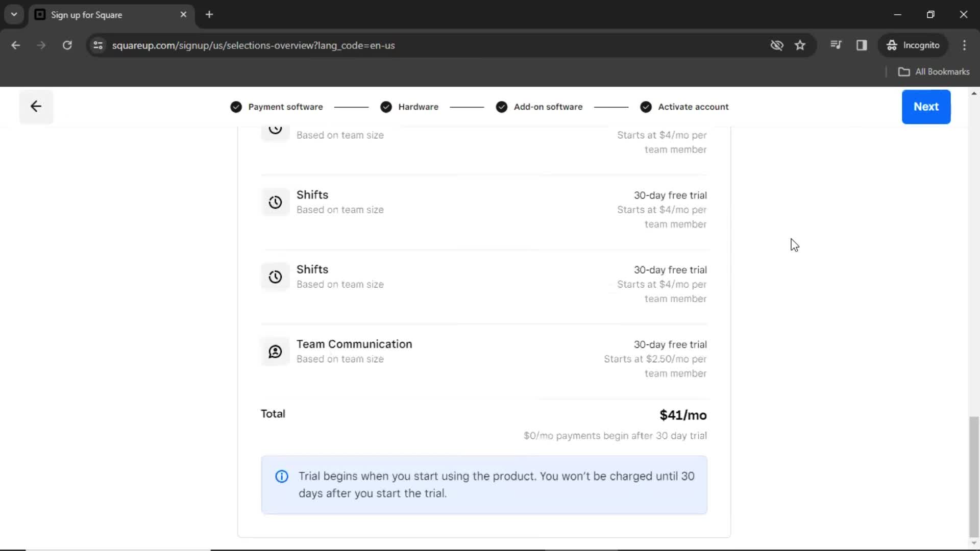Open the tab search dropdown
This screenshot has width=980, height=551.
tap(14, 15)
